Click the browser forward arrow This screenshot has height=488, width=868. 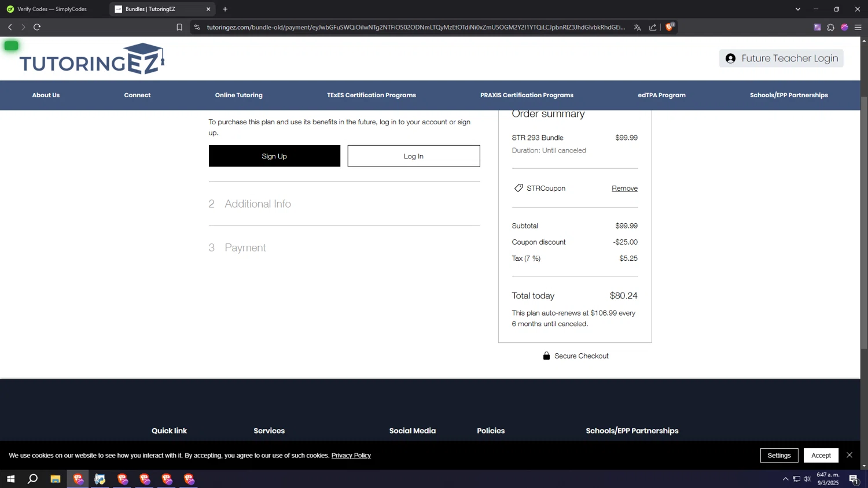23,27
